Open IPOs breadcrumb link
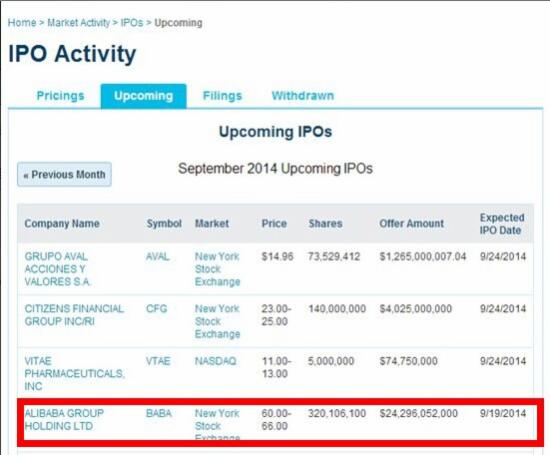Image resolution: width=550 pixels, height=455 pixels. pos(132,23)
